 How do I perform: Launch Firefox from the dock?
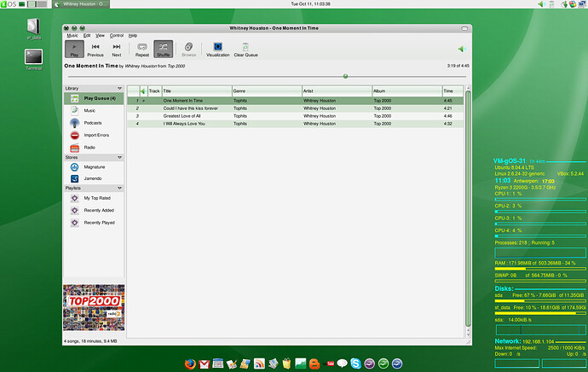(x=190, y=363)
